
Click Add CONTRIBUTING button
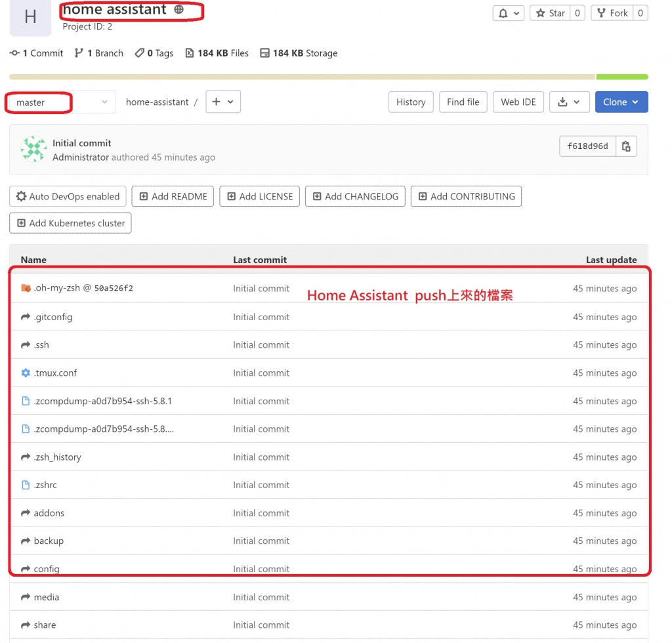pos(467,196)
